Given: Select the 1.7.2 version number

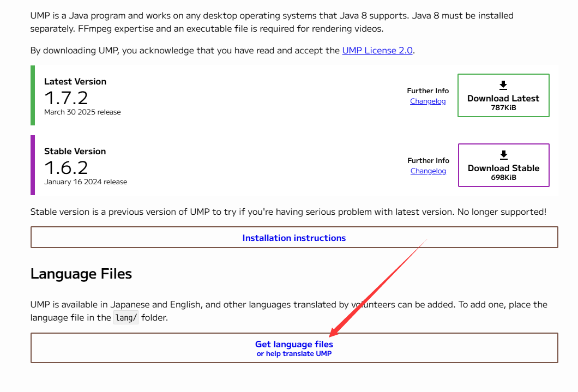Looking at the screenshot, I should click(66, 98).
